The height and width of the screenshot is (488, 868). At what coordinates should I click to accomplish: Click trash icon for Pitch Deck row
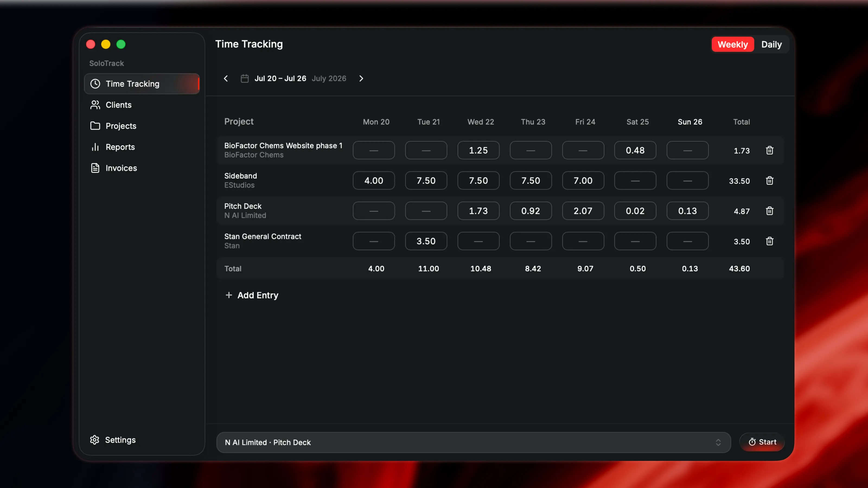click(769, 211)
